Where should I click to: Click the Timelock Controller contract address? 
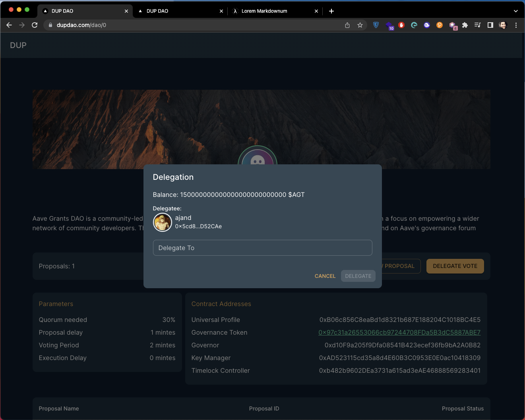click(400, 370)
